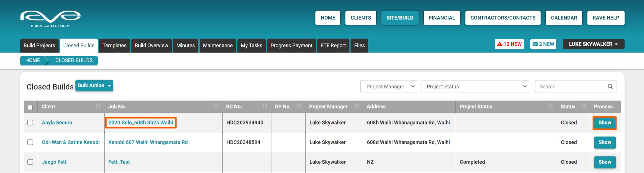
Task: Expand the Luke Skywalker user menu
Action: 593,44
